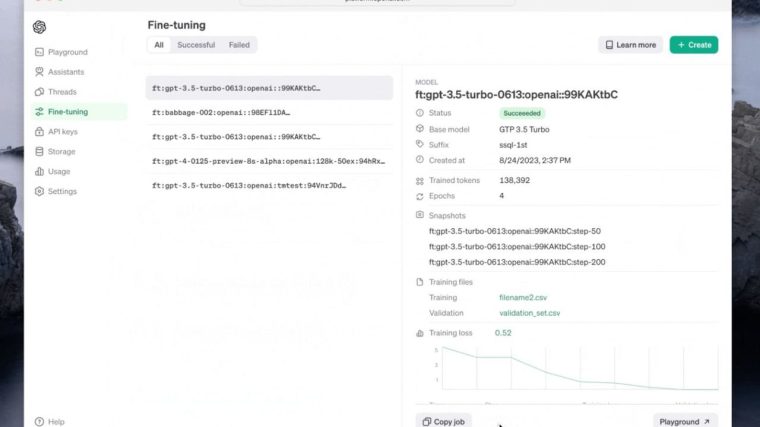Click the Base model cube icon

(420, 128)
